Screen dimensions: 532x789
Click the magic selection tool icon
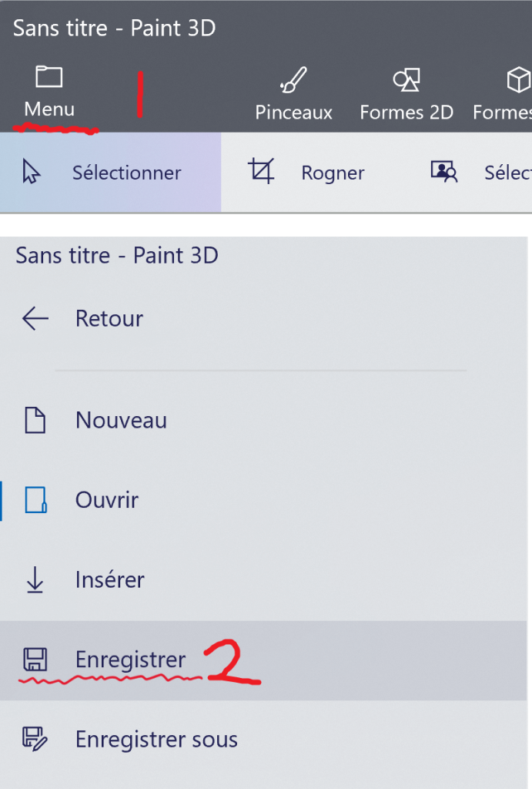(x=443, y=171)
